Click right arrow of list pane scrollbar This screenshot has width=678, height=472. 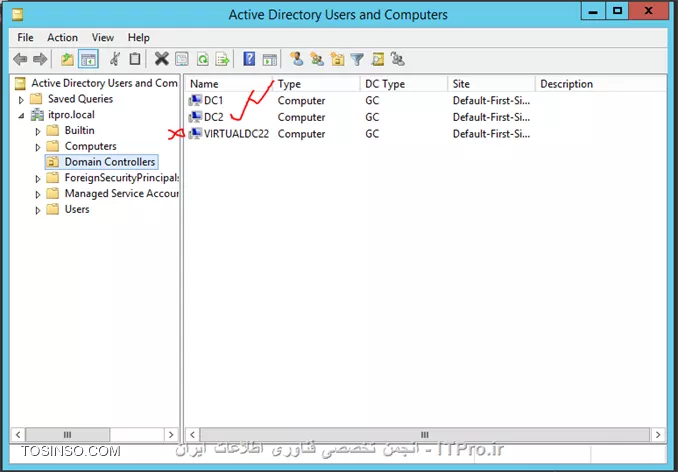click(658, 434)
